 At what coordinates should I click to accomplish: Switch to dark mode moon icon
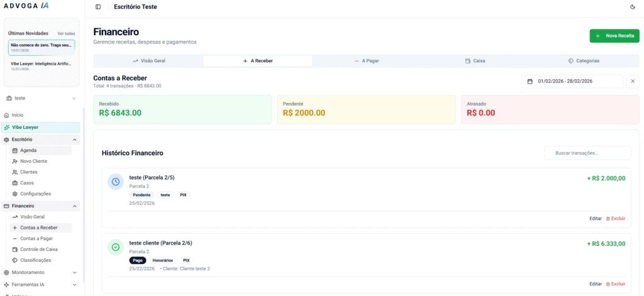coord(633,7)
